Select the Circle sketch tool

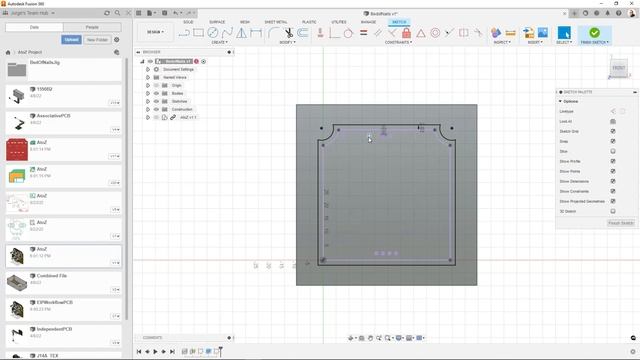coord(213,33)
